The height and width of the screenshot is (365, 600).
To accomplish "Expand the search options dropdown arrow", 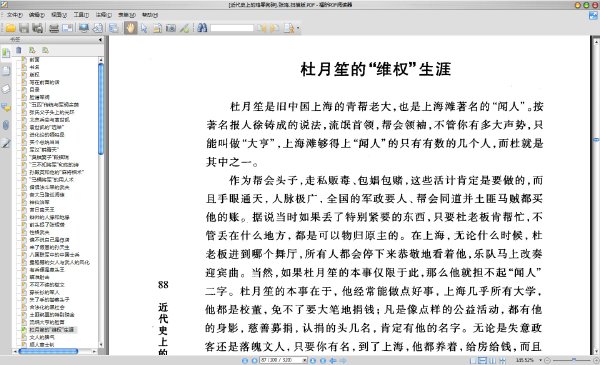I will (298, 28).
